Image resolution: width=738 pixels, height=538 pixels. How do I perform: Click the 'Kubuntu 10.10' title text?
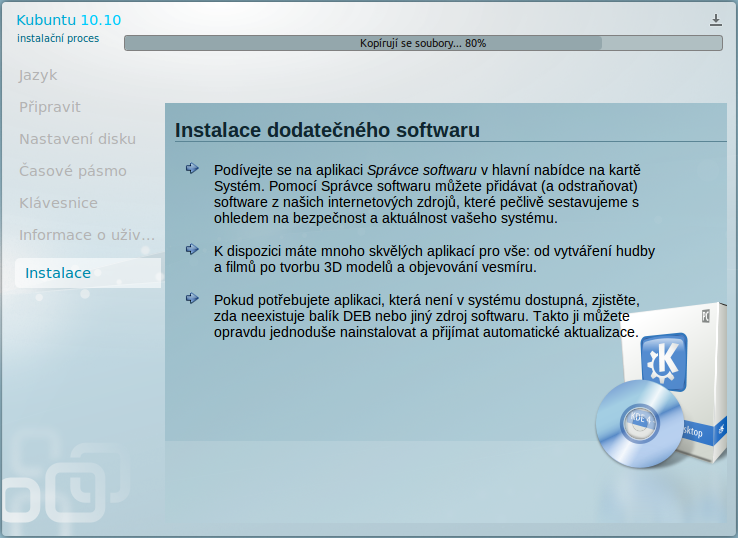coord(69,20)
